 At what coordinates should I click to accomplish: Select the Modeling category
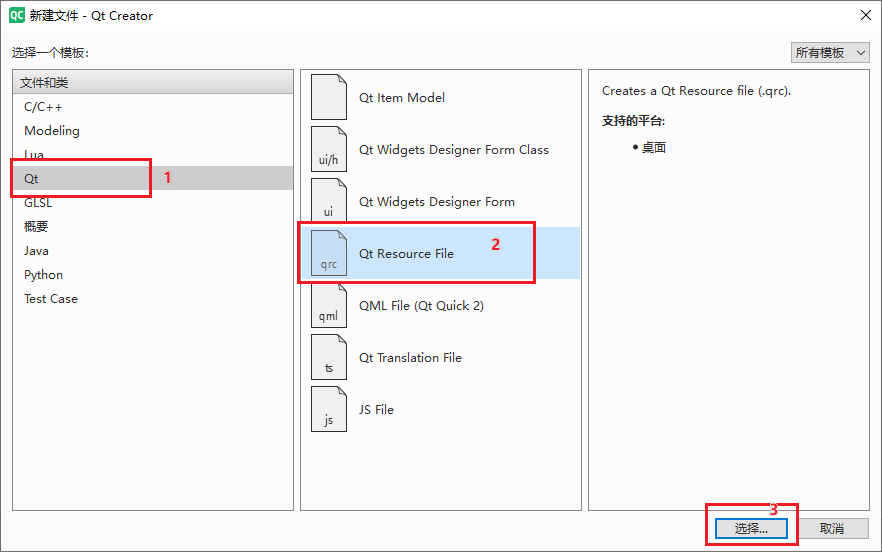tap(153, 131)
